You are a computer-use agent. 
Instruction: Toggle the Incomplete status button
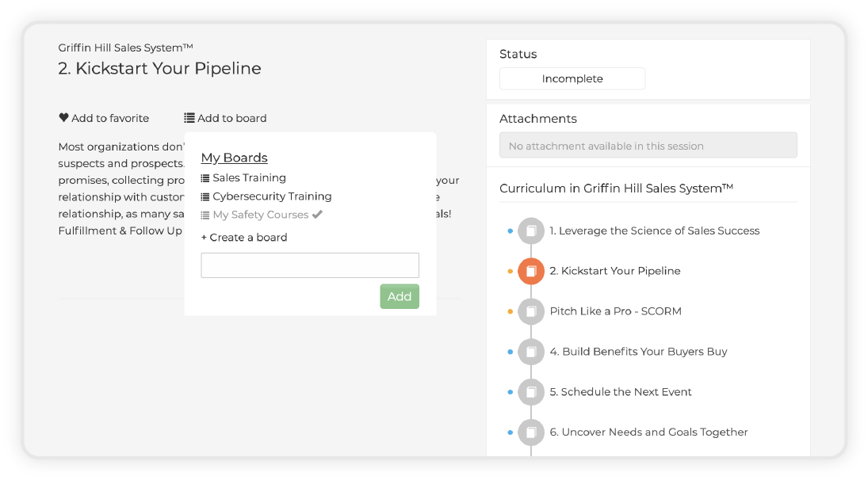(x=572, y=78)
